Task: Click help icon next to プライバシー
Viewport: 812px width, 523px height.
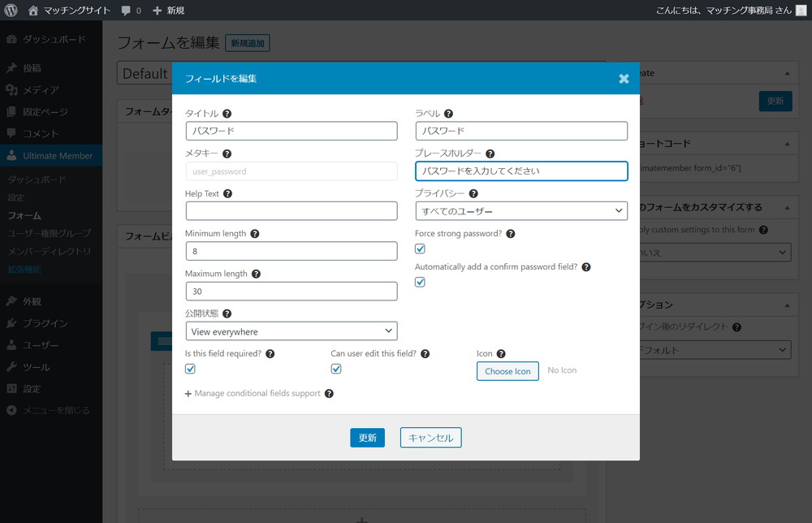Action: pyautogui.click(x=473, y=193)
